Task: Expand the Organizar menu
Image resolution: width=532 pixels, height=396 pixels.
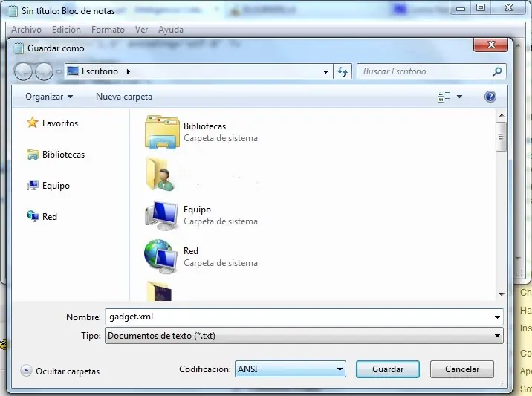Action: pyautogui.click(x=49, y=97)
